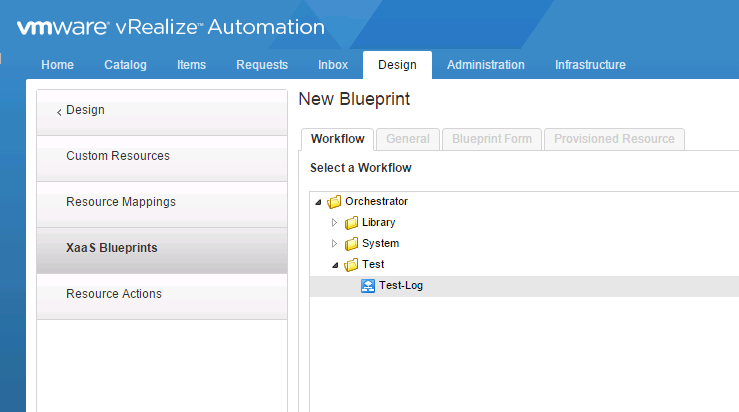739x412 pixels.
Task: Select the System tree label
Action: 380,243
